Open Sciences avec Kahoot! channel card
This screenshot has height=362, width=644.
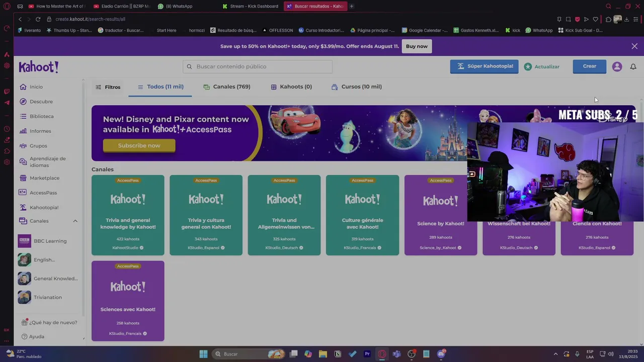tap(128, 301)
